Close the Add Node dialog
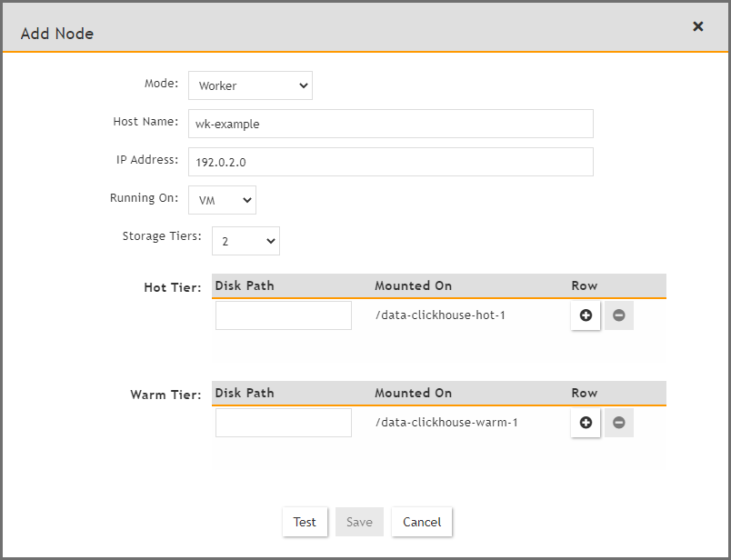The width and height of the screenshot is (731, 560). [x=697, y=26]
